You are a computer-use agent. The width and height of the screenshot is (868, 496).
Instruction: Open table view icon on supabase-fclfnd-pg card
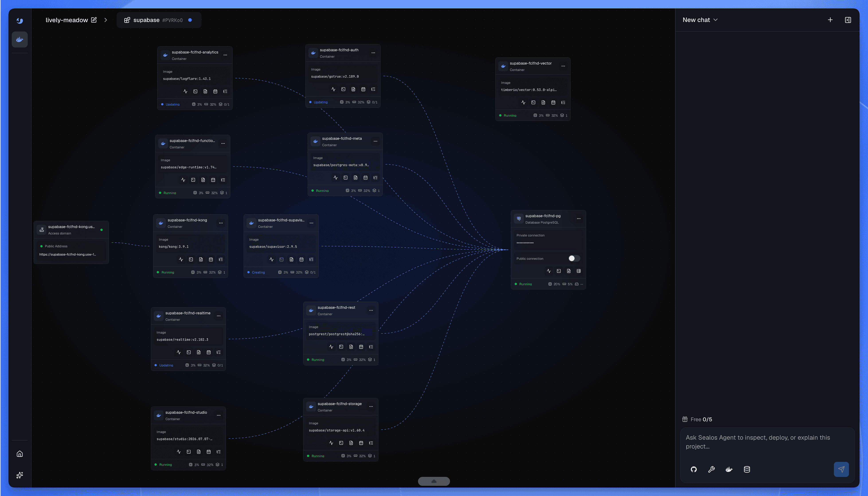579,271
